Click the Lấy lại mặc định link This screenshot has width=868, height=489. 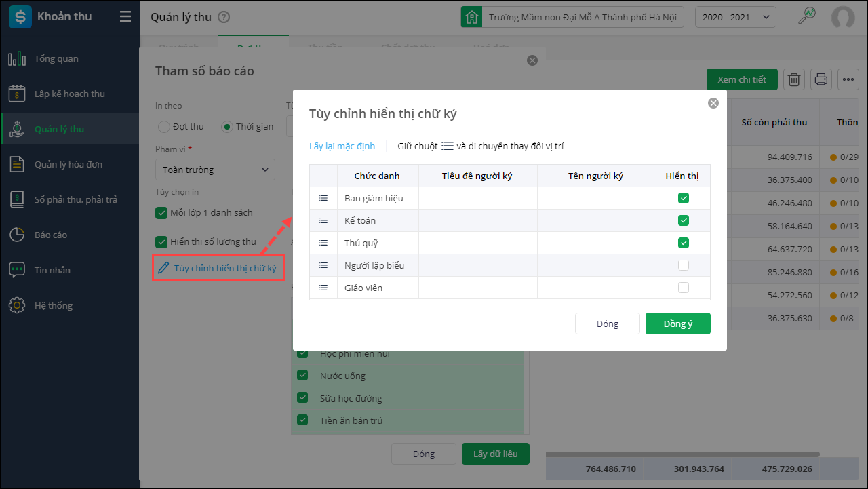pyautogui.click(x=342, y=146)
